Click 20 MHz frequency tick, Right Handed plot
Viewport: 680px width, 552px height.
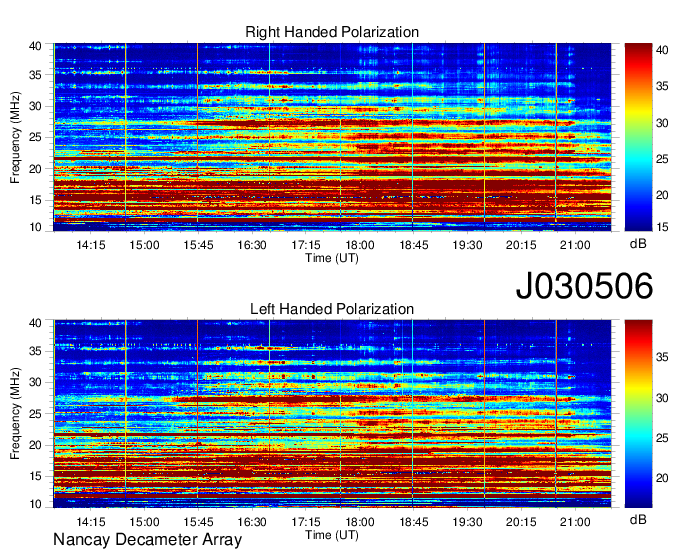(x=35, y=169)
